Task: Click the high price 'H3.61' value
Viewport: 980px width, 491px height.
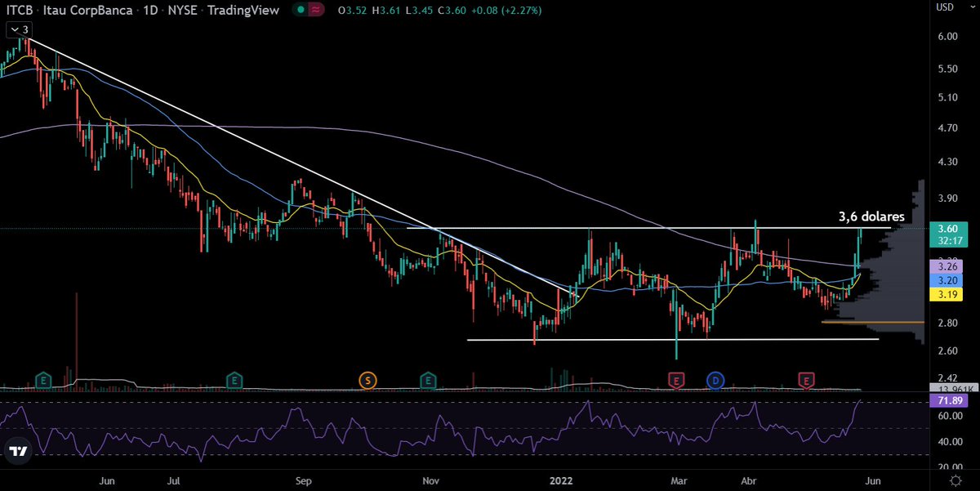Action: [385, 10]
